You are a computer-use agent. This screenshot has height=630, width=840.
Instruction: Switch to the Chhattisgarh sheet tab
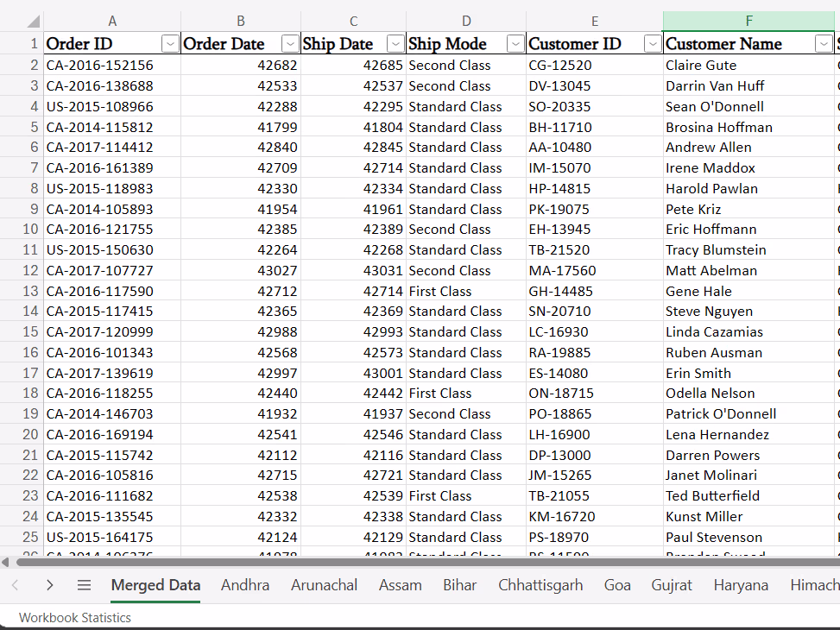click(540, 585)
